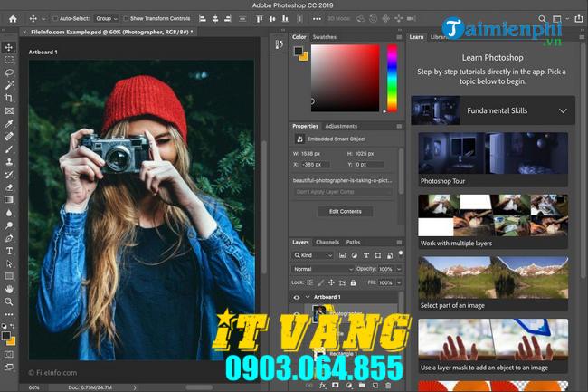Select the Dodge tool

point(9,225)
